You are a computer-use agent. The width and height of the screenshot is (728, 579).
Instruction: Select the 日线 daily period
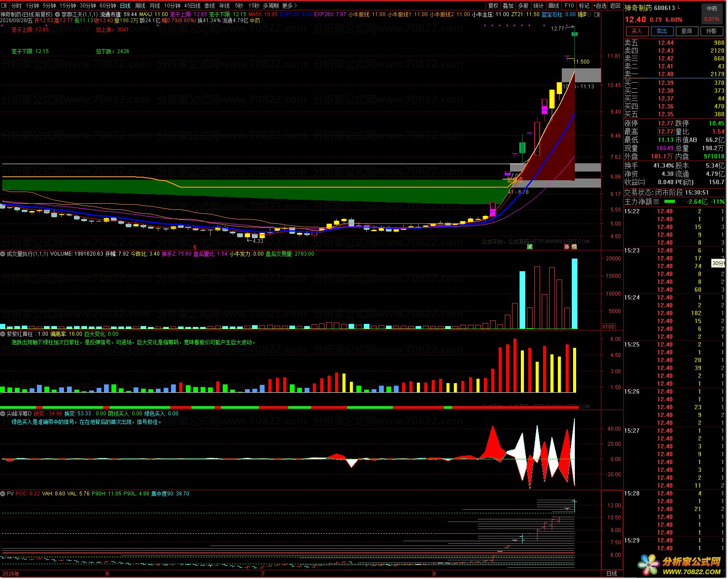125,6
